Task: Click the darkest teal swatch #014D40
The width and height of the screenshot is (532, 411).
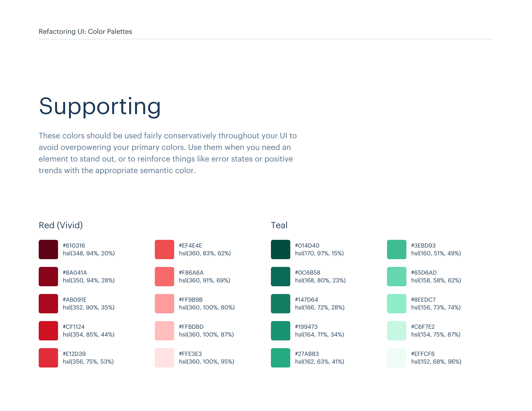Action: tap(280, 249)
